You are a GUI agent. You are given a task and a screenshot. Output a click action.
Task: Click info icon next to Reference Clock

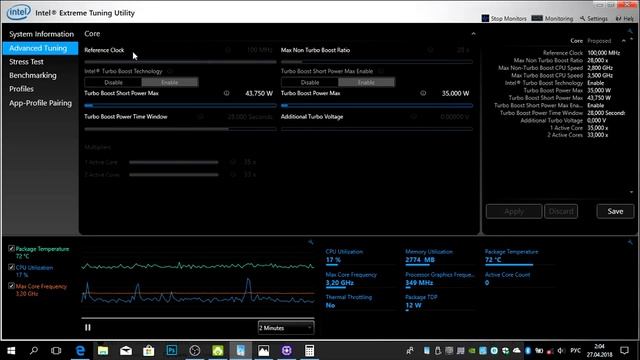228,50
